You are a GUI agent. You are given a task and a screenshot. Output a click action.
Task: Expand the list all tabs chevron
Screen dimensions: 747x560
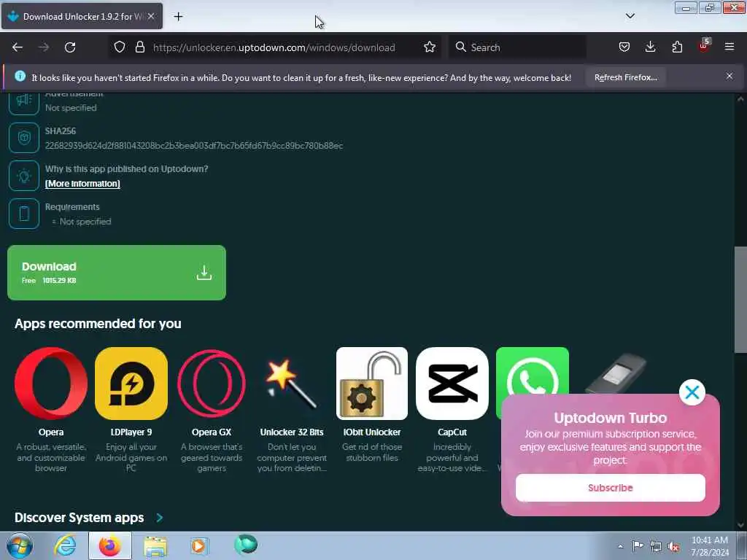(630, 16)
